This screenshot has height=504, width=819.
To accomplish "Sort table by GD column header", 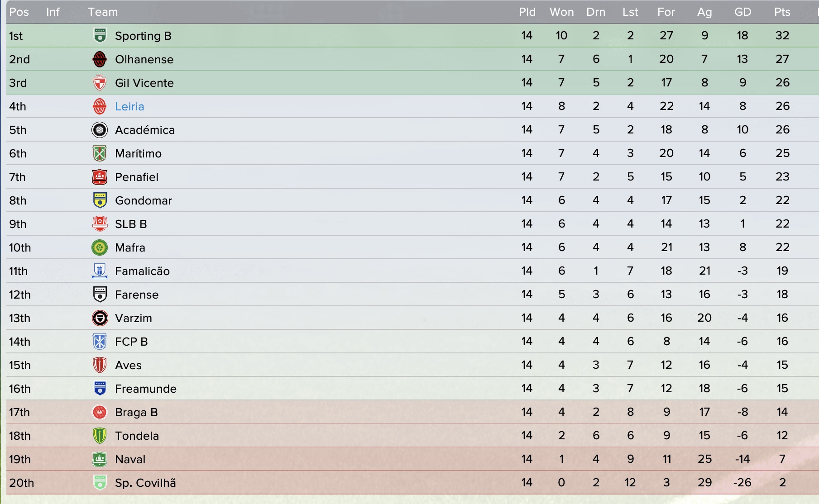I will (x=742, y=12).
